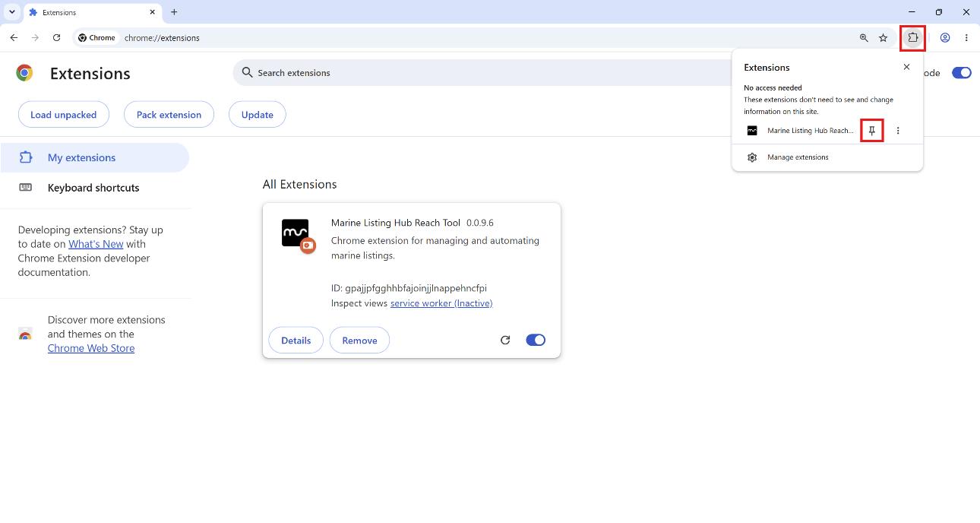980x523 pixels.
Task: Open the What's New link
Action: pyautogui.click(x=96, y=244)
